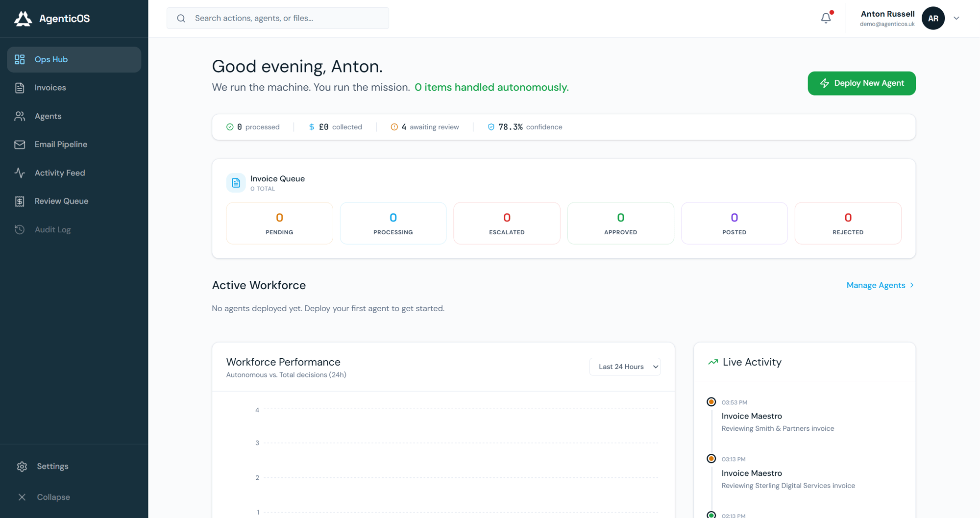This screenshot has width=980, height=518.
Task: Open Settings from sidebar
Action: 52,467
